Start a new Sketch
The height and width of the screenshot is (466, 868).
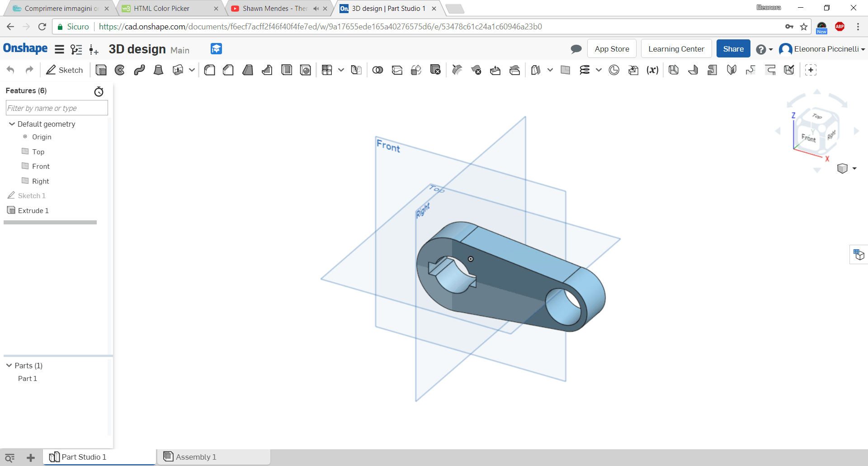pyautogui.click(x=65, y=70)
